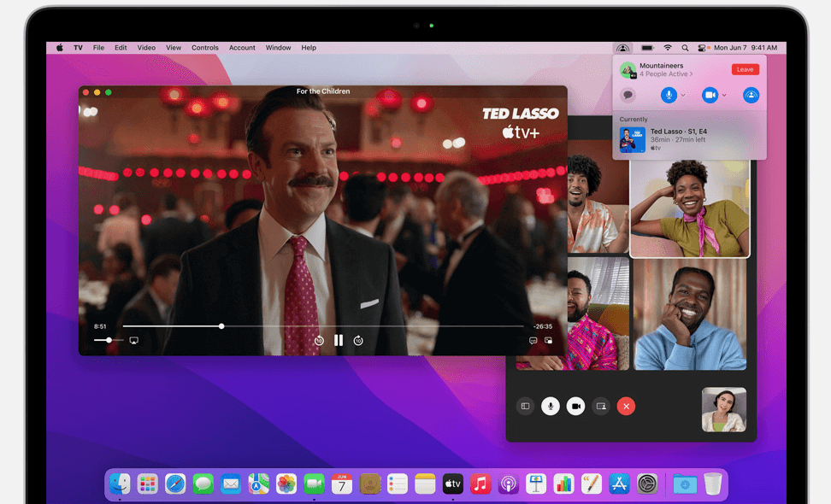Expand camera options arrow in SharePlay panel
This screenshot has height=504, width=831.
[724, 96]
